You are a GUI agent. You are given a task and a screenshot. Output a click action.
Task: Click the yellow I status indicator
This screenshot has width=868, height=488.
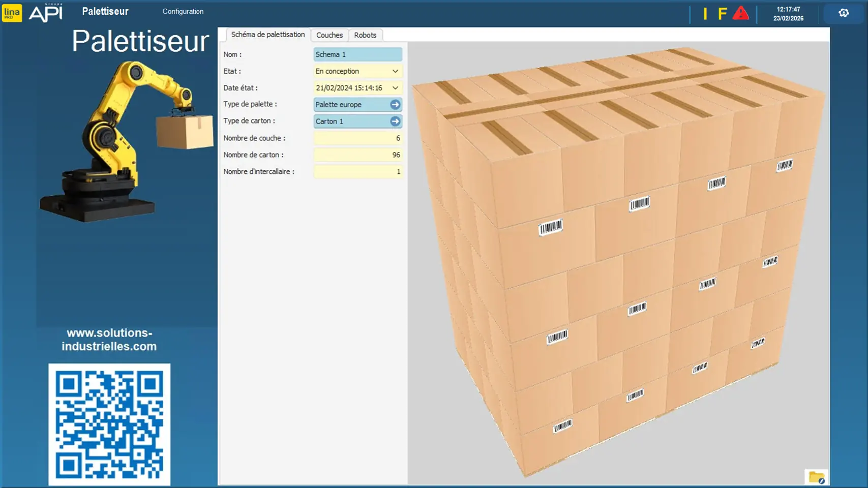[x=705, y=14]
